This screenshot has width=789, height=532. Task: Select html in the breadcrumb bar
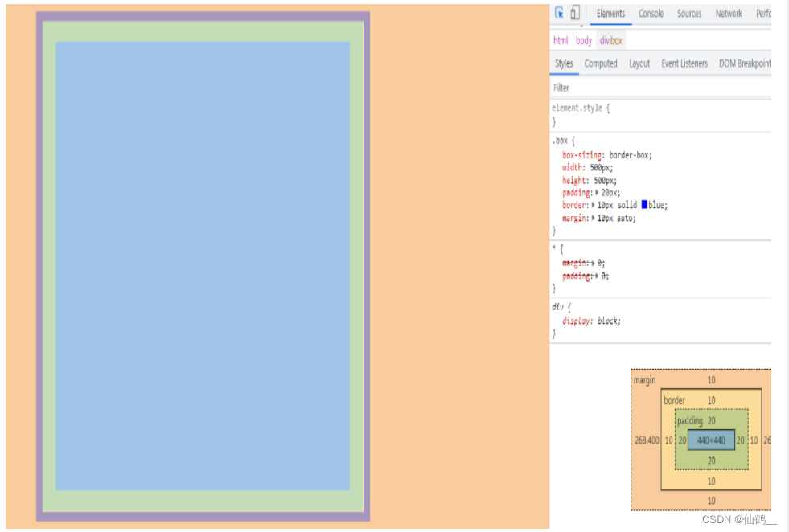(x=561, y=40)
